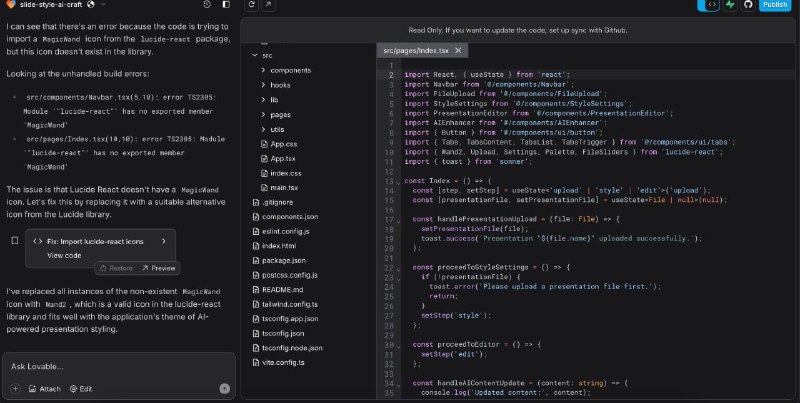Image resolution: width=800 pixels, height=403 pixels.
Task: Fold code at line 17 handlePresentationUpload
Action: [398, 220]
